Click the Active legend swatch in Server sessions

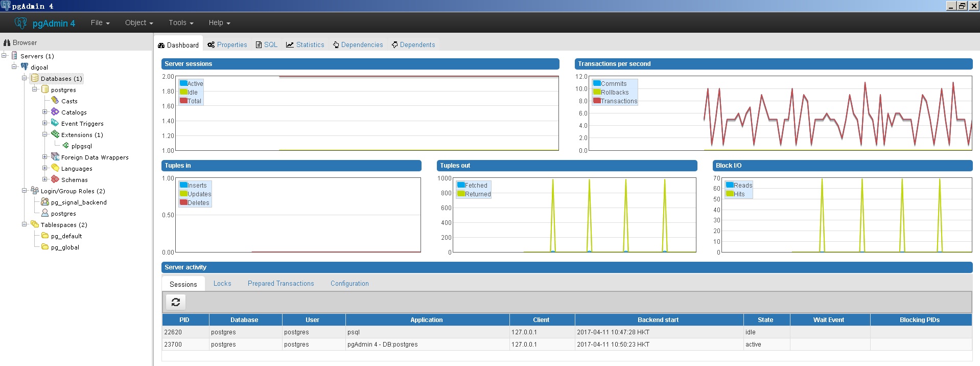pyautogui.click(x=183, y=83)
